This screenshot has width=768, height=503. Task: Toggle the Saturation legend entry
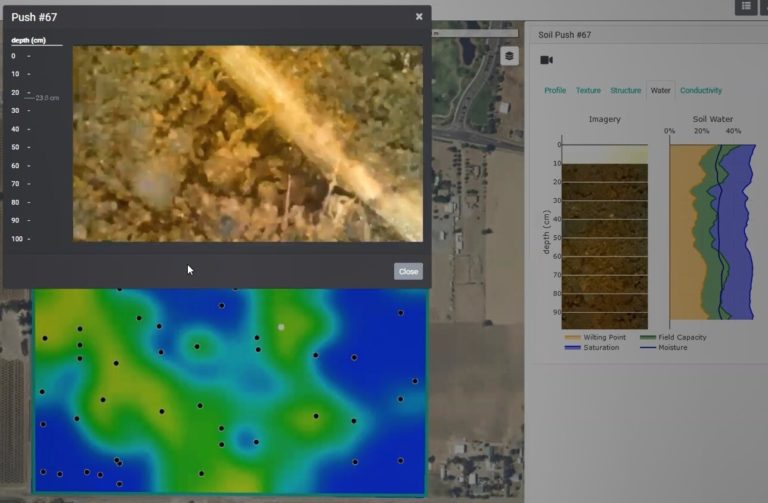594,347
